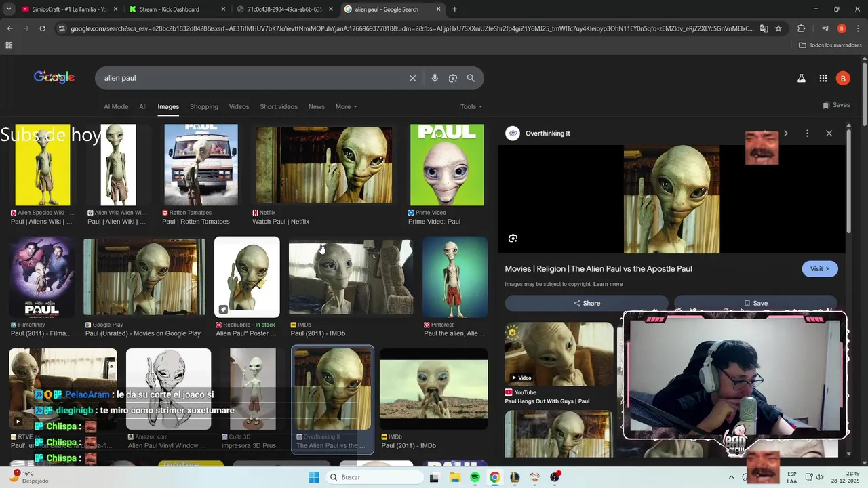The image size is (868, 488).
Task: Select the Short videos search tab
Action: tap(279, 106)
